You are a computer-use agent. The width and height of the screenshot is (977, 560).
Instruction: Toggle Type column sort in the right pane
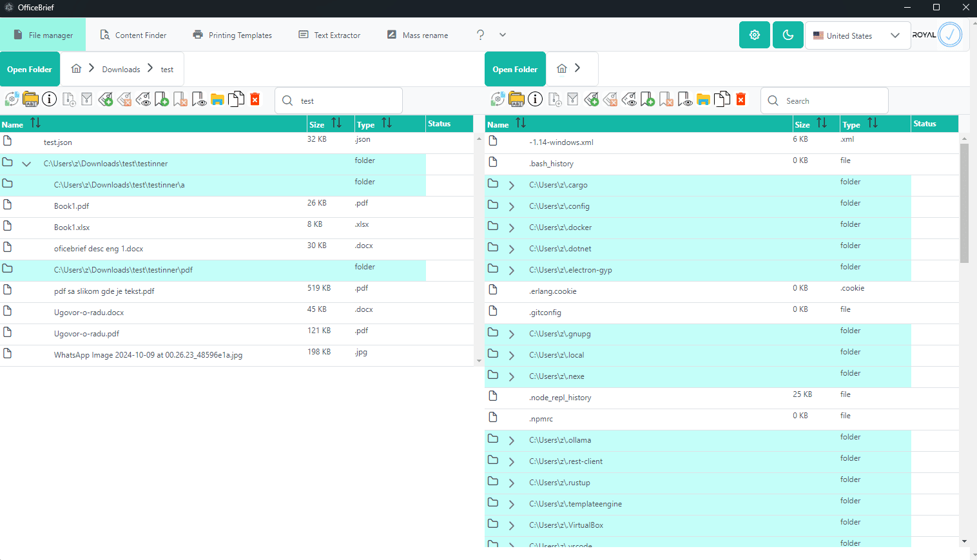873,123
